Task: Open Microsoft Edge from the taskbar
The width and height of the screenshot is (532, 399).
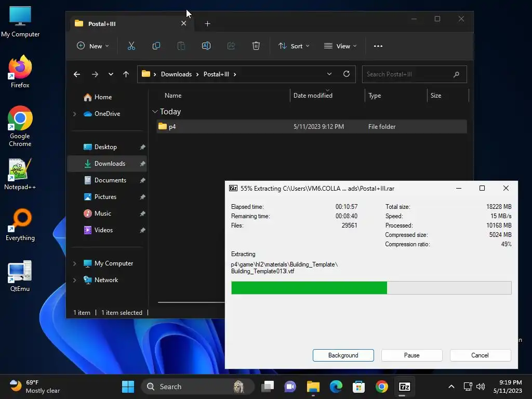Action: (x=336, y=387)
